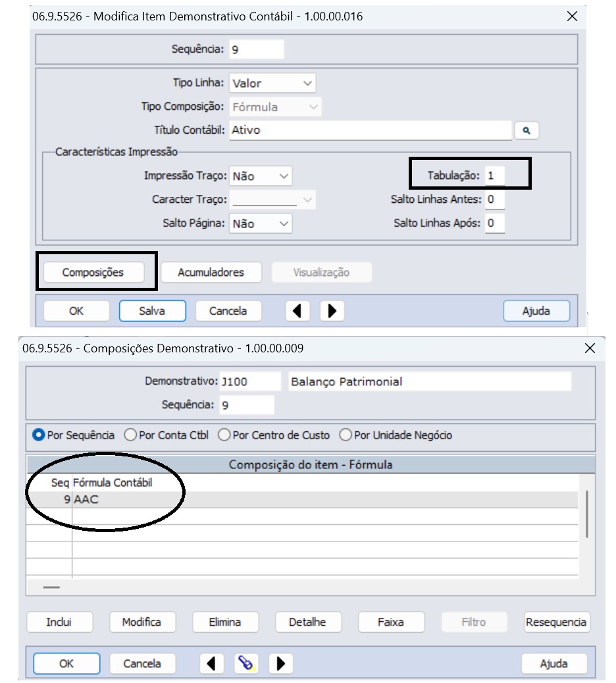Select the Por Unidade Negócio option
This screenshot has height=683, width=616.
[396, 435]
